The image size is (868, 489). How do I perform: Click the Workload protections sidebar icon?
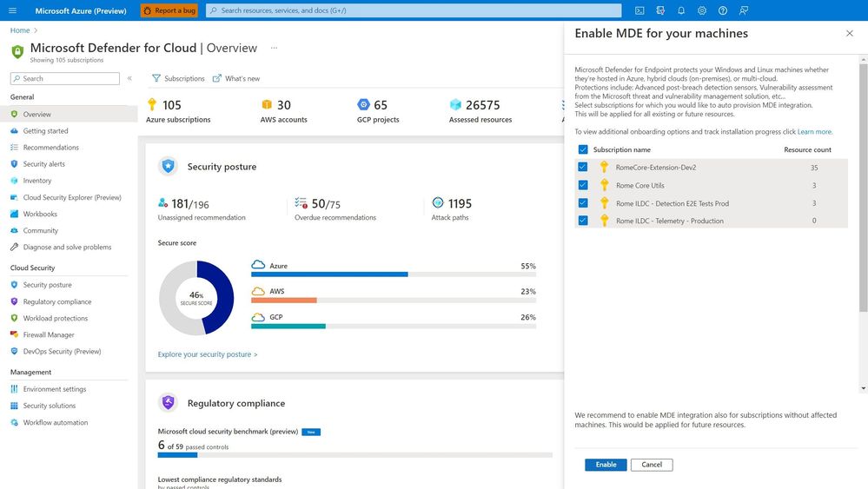pos(15,318)
